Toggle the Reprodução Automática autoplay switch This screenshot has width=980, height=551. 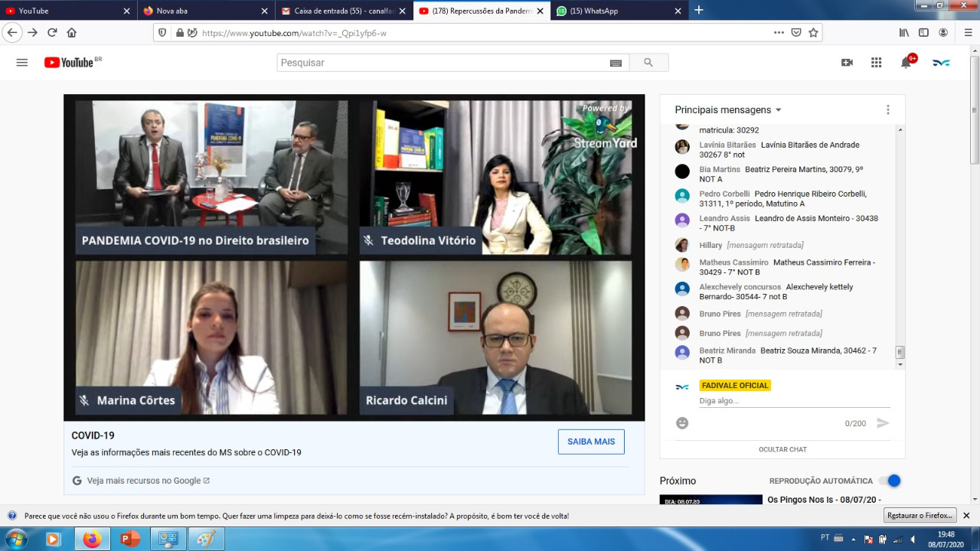tap(890, 481)
